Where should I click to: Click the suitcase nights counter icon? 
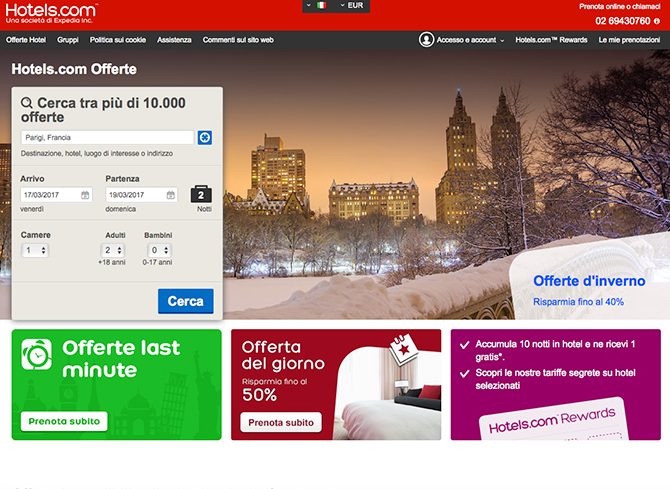point(201,194)
